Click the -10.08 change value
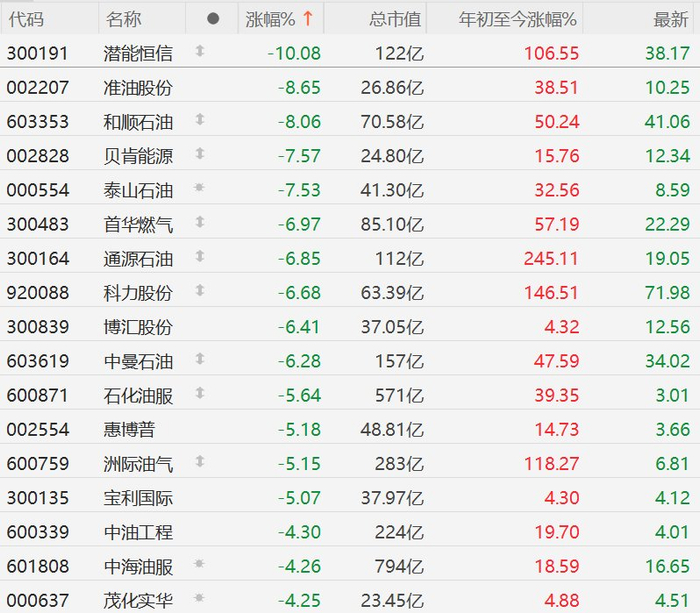 click(x=294, y=54)
